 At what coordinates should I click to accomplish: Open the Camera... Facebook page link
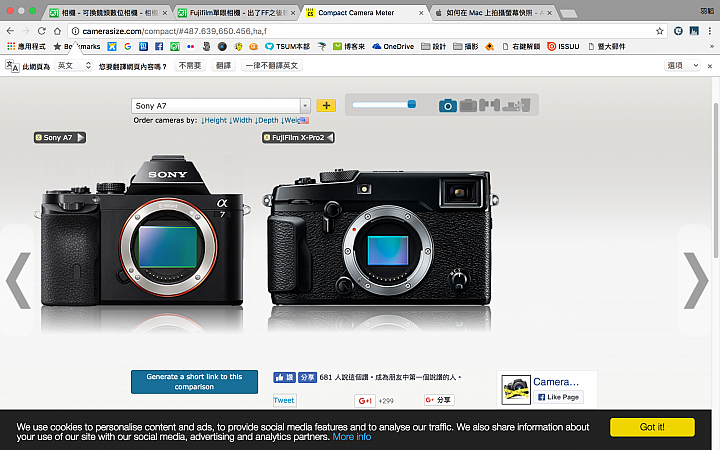tap(556, 382)
